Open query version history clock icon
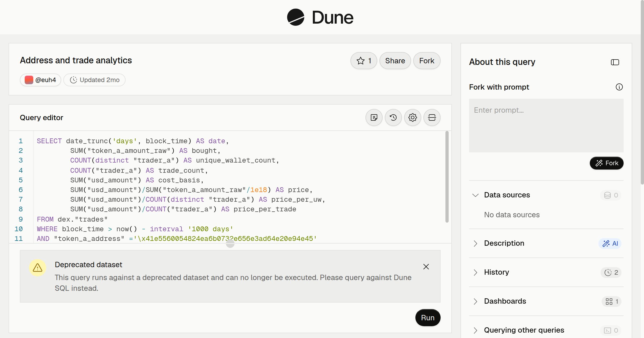Image resolution: width=644 pixels, height=338 pixels. pos(393,117)
